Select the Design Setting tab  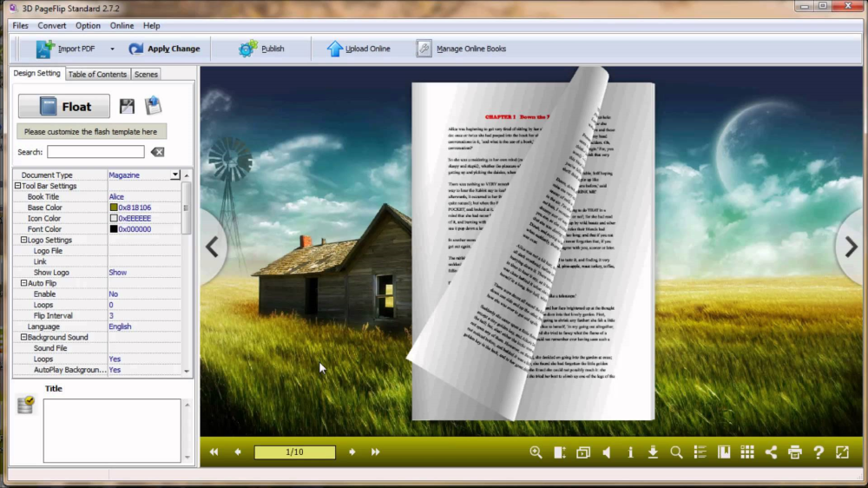pos(36,73)
